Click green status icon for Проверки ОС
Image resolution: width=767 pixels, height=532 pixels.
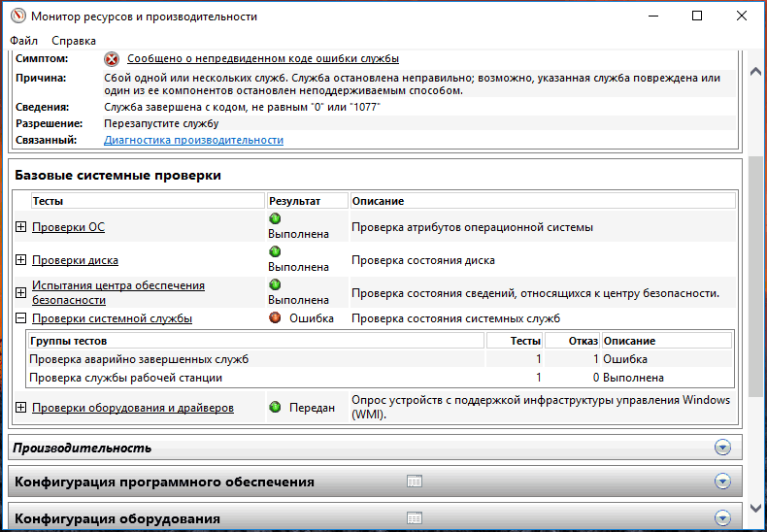point(275,219)
